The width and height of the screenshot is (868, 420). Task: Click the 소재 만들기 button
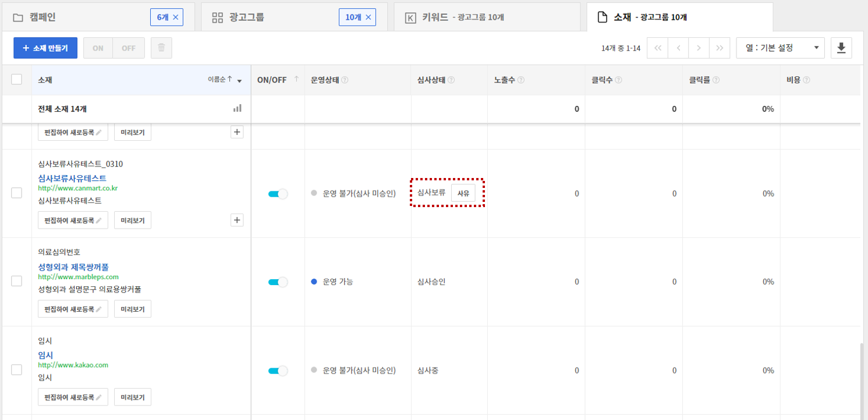(45, 48)
